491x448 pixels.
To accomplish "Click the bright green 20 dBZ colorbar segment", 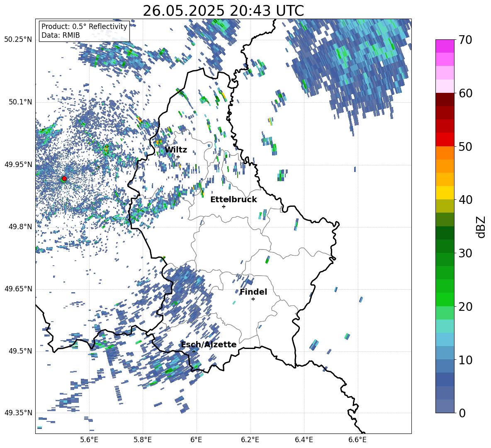I will click(445, 299).
